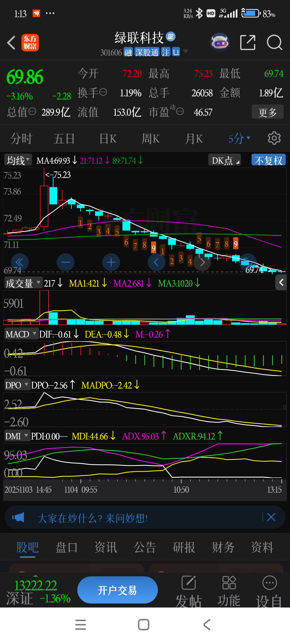Open the 资讯 news tab
This screenshot has height=644, width=290.
tap(106, 547)
